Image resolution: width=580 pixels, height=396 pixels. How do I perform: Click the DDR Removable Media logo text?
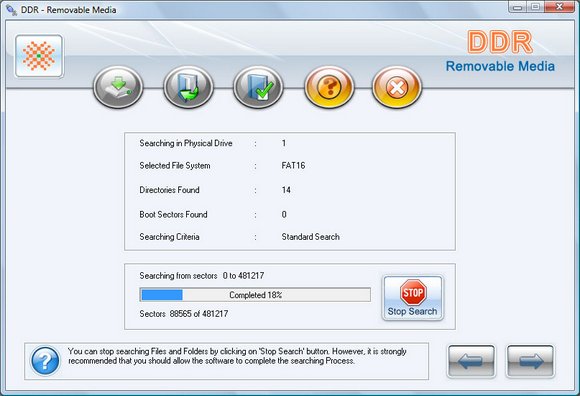tap(500, 51)
